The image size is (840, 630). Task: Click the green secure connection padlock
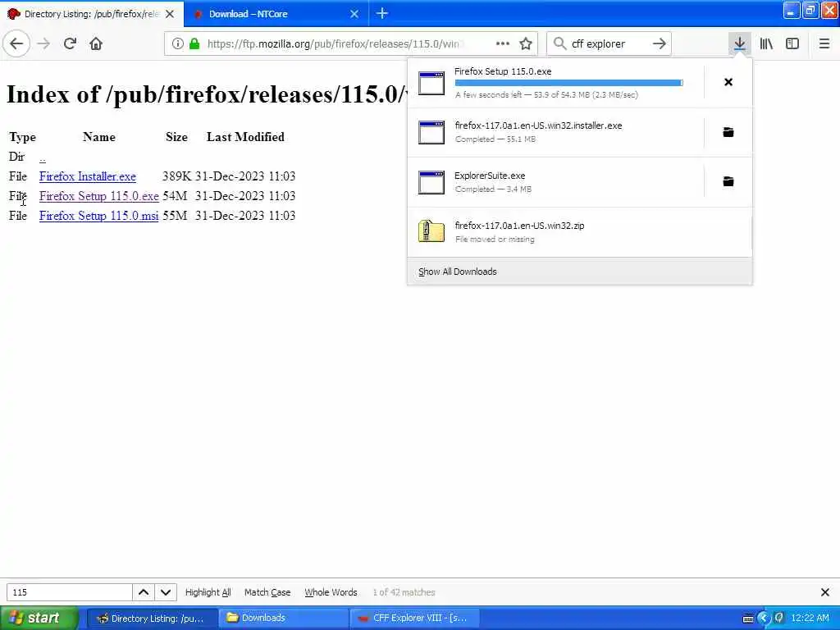[195, 44]
